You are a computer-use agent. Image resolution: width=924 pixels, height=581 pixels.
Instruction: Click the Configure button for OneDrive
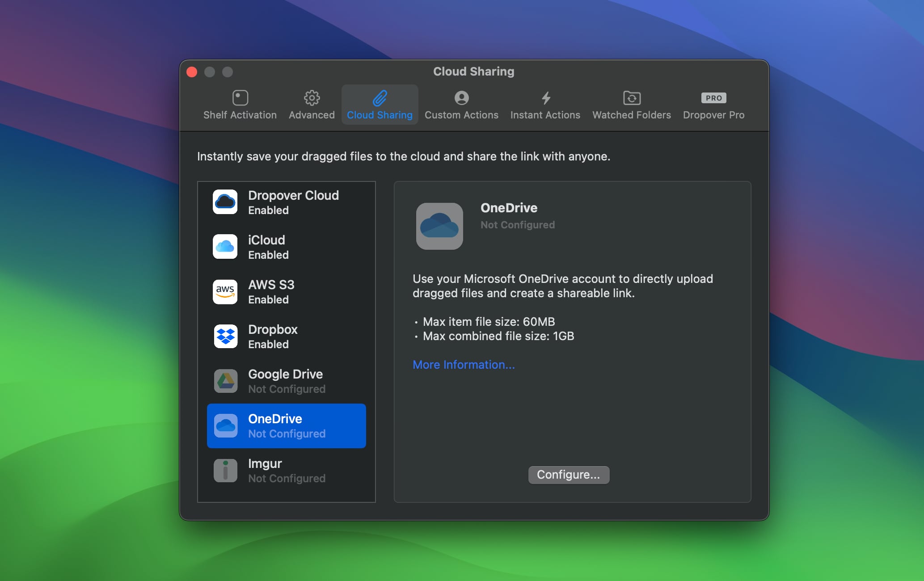568,475
